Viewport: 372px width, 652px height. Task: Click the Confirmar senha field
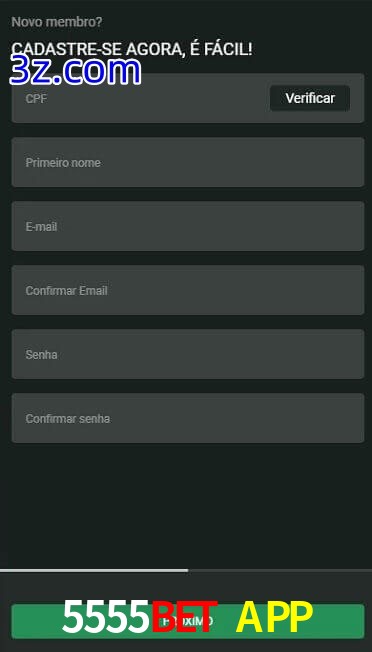[188, 418]
